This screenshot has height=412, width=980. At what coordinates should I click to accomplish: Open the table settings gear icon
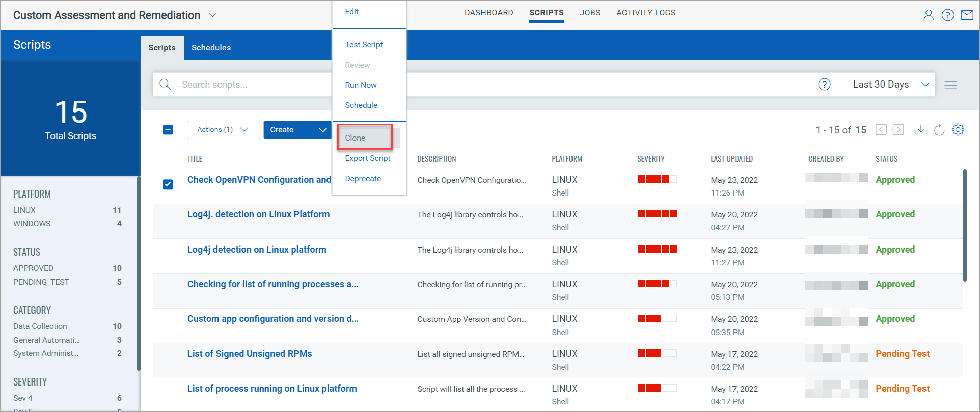coord(958,130)
